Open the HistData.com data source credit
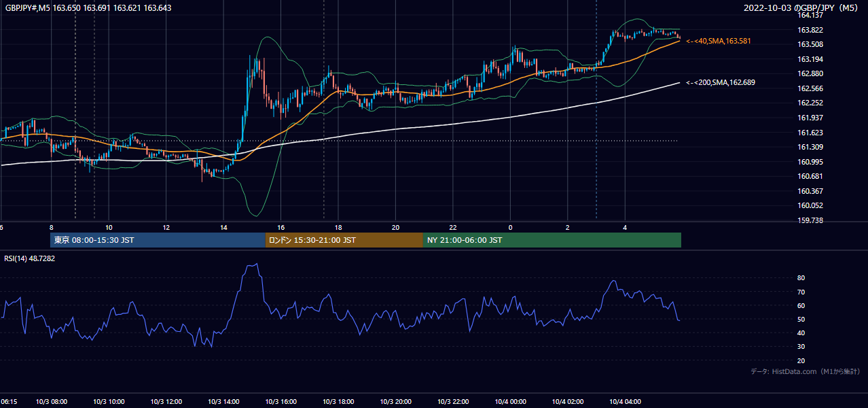Image resolution: width=868 pixels, height=408 pixels. coord(805,371)
